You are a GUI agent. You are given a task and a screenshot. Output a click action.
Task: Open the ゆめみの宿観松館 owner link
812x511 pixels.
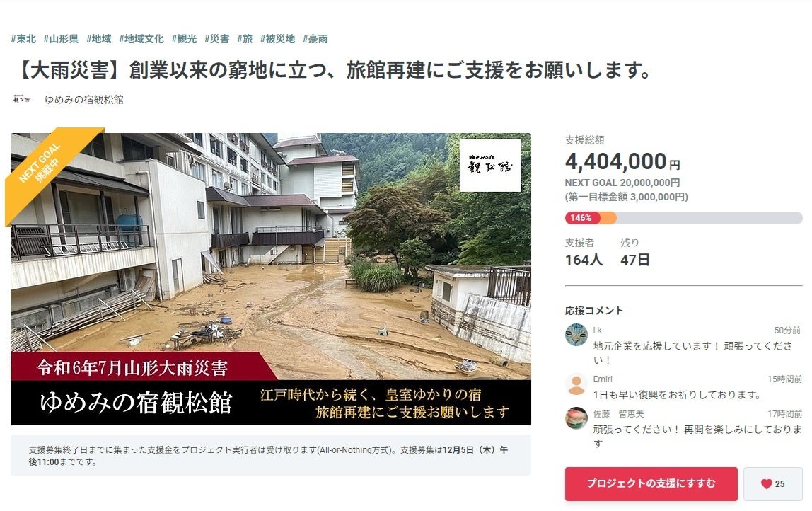(x=84, y=100)
